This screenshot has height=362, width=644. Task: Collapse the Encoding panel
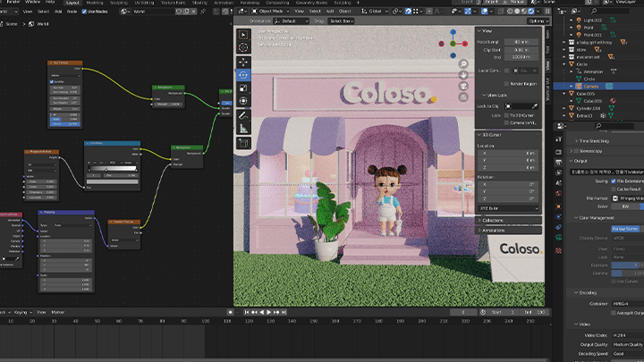pos(588,292)
